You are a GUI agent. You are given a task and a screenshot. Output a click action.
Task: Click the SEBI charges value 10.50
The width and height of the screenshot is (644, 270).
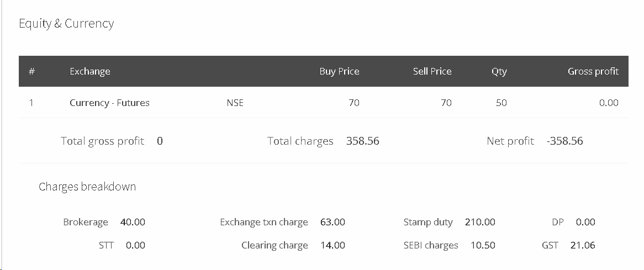click(483, 245)
